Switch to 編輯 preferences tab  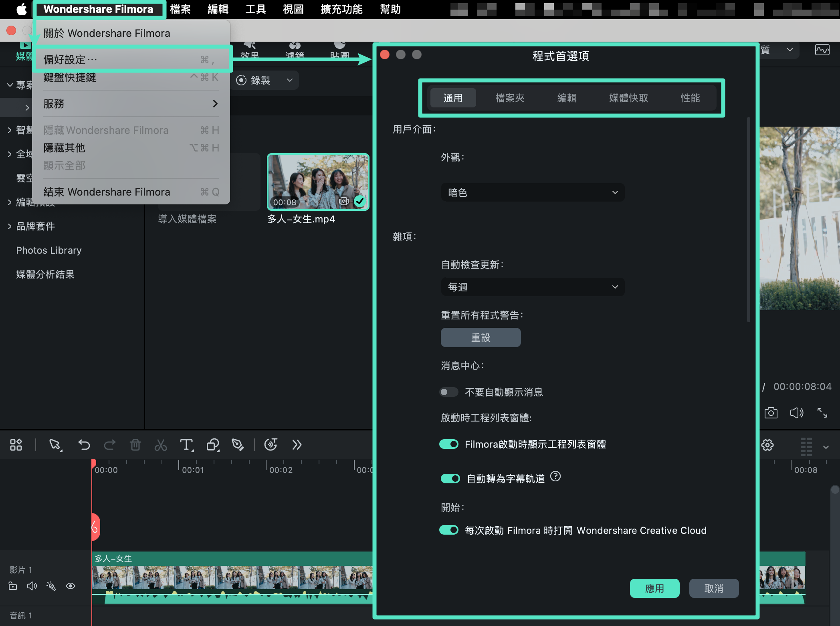click(567, 98)
